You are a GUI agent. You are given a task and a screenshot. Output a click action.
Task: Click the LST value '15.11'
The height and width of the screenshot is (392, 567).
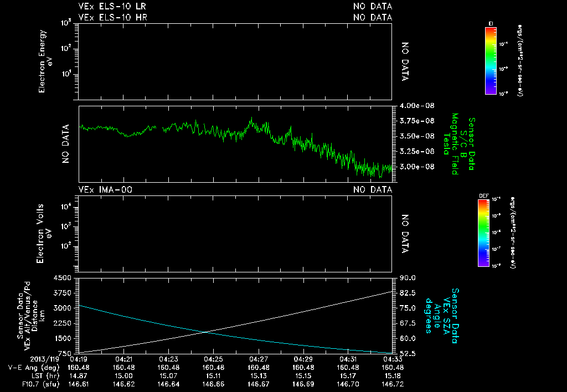(x=213, y=376)
